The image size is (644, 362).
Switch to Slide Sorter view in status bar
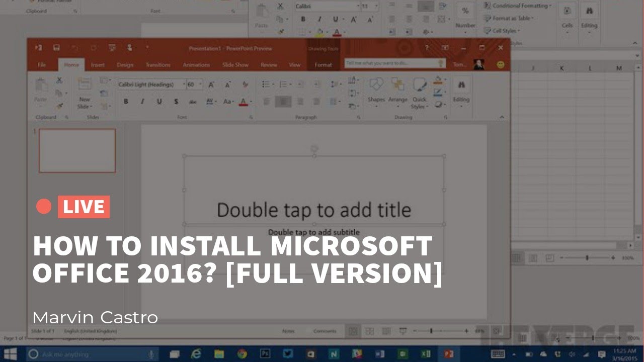tap(370, 331)
